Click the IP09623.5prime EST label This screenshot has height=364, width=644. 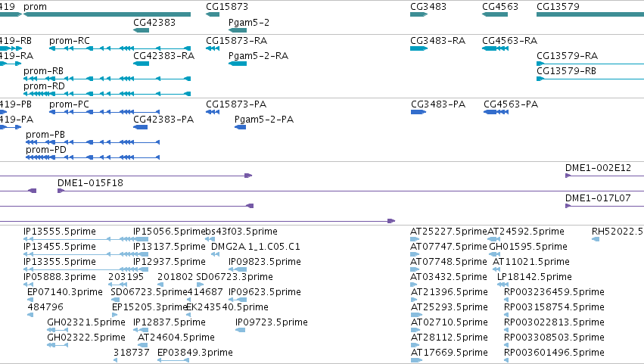point(265,293)
